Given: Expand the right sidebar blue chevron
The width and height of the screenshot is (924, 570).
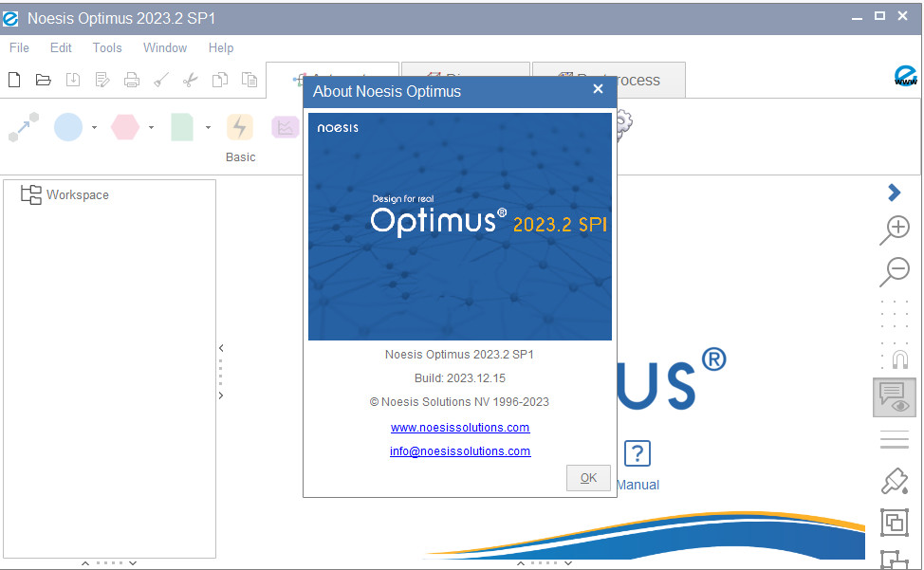Looking at the screenshot, I should pos(894,193).
